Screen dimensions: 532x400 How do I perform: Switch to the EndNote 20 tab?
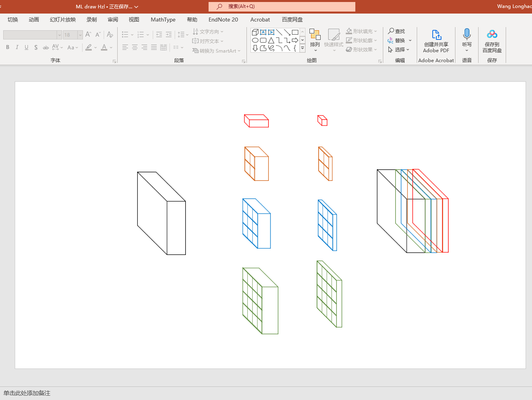coord(223,20)
